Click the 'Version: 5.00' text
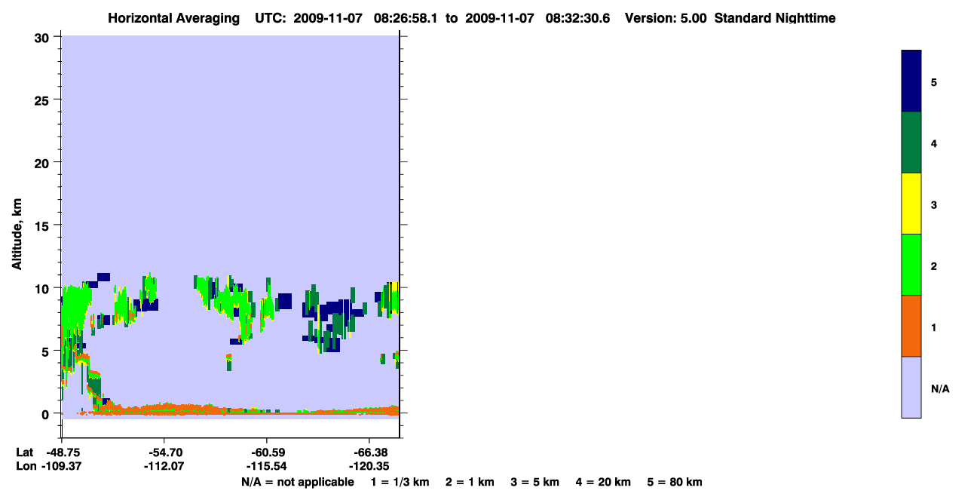The width and height of the screenshot is (980, 503). [x=666, y=18]
